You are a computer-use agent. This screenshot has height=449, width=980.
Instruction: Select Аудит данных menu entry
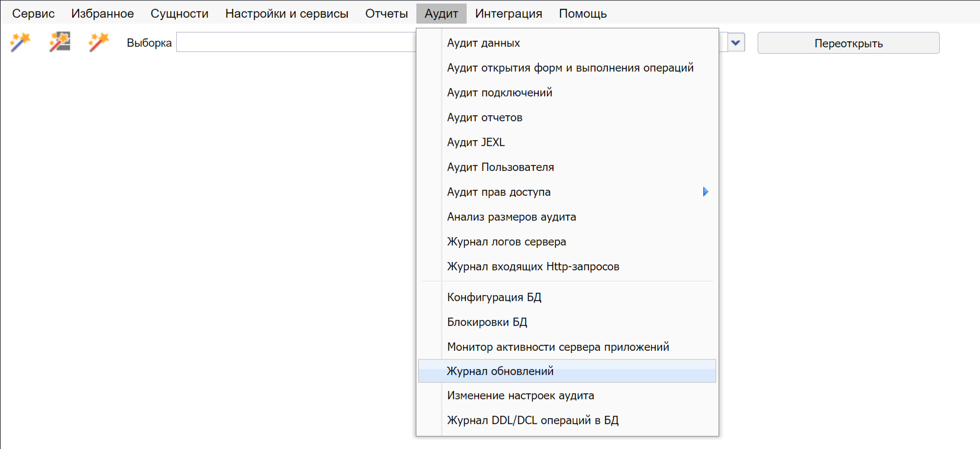pos(567,43)
